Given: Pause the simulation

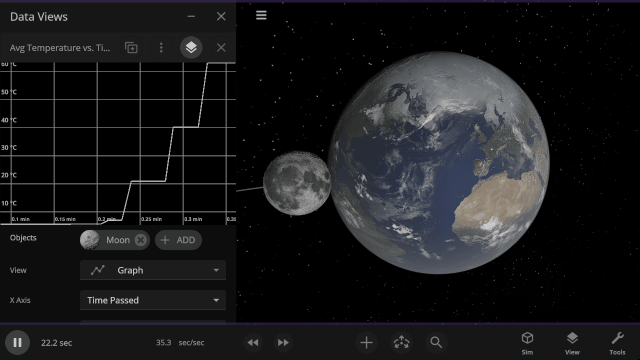Looking at the screenshot, I should coord(17,342).
